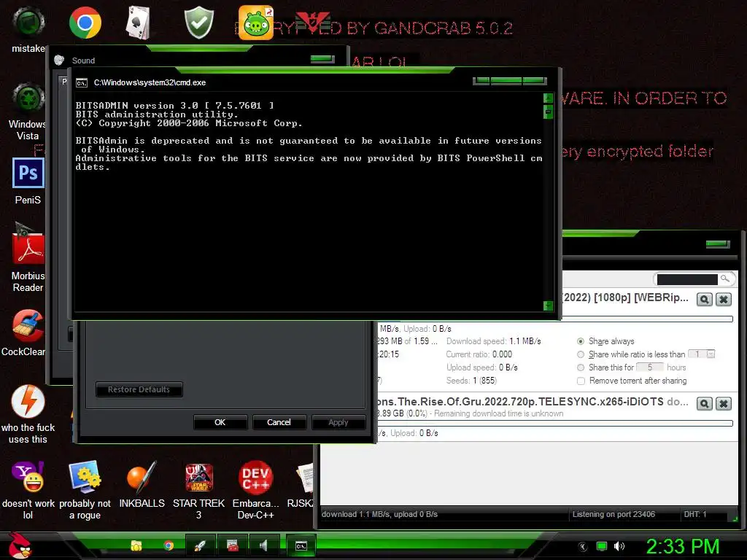Click the search magnifier in torrent client
The width and height of the screenshot is (747, 560).
pyautogui.click(x=724, y=279)
